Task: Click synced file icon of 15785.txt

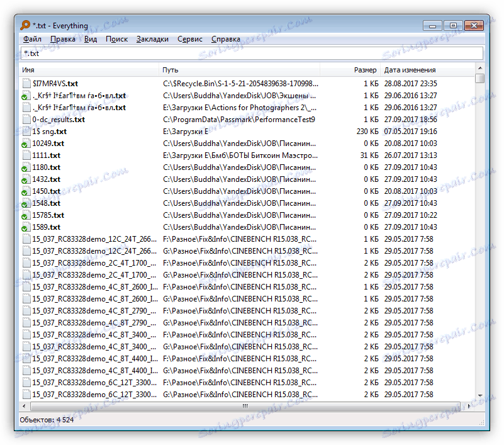Action: point(25,215)
